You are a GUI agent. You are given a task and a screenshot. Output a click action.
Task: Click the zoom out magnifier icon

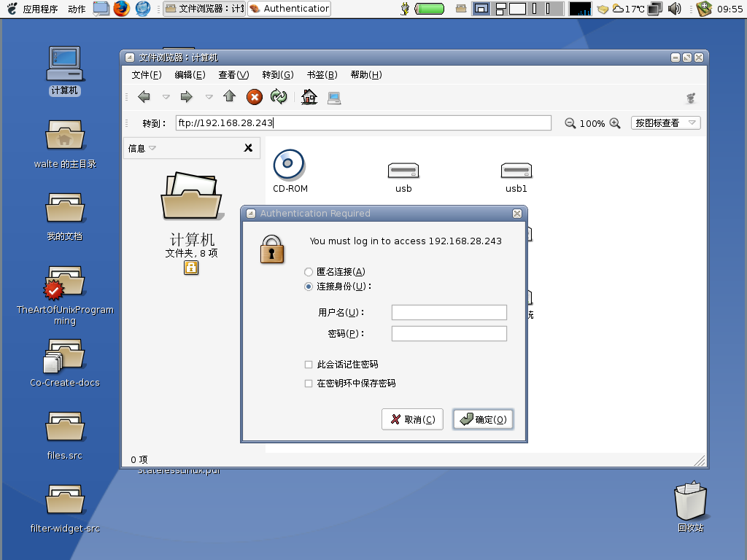tap(570, 123)
